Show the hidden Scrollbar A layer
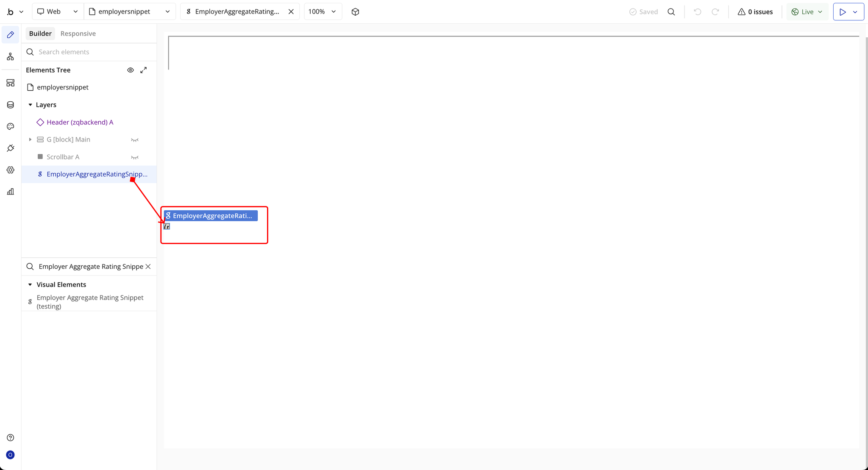 pos(135,157)
